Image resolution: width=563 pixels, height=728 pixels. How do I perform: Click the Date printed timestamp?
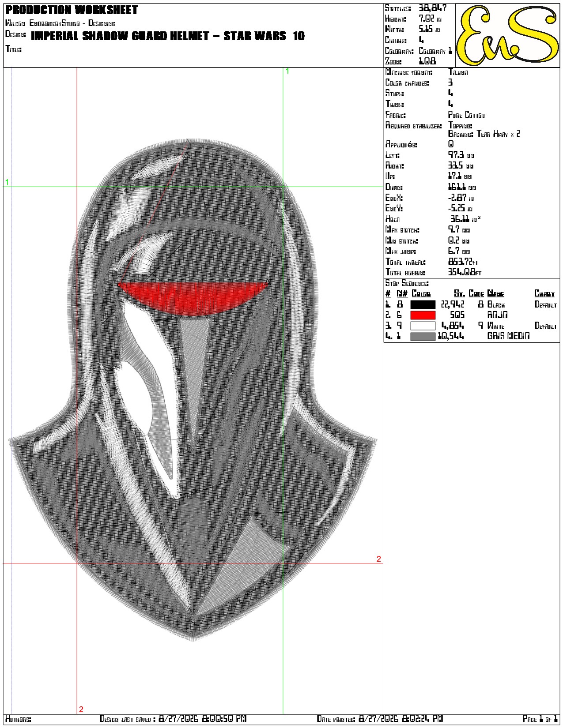tap(401, 719)
